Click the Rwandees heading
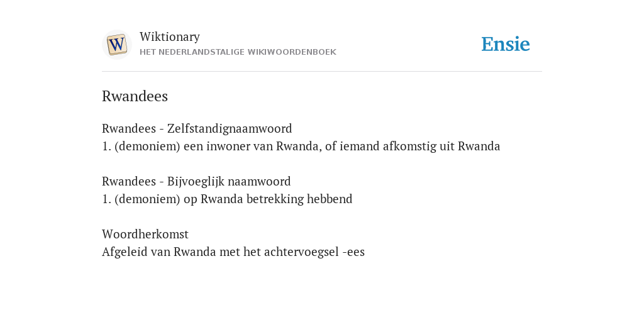Viewport: 644px width, 322px height. pos(135,96)
